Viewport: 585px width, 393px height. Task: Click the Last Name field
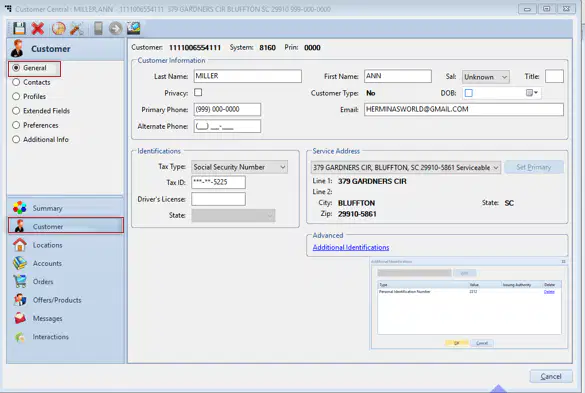248,76
